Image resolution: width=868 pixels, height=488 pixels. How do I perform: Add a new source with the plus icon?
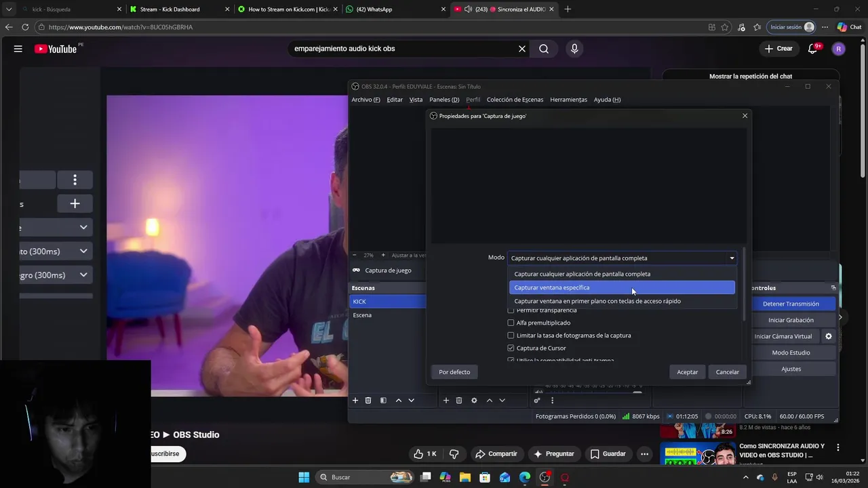click(446, 401)
